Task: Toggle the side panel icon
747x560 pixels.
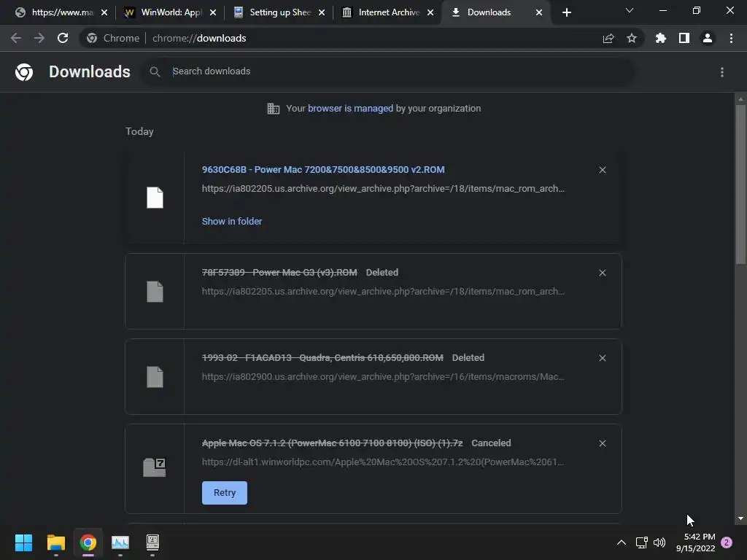Action: 684,38
